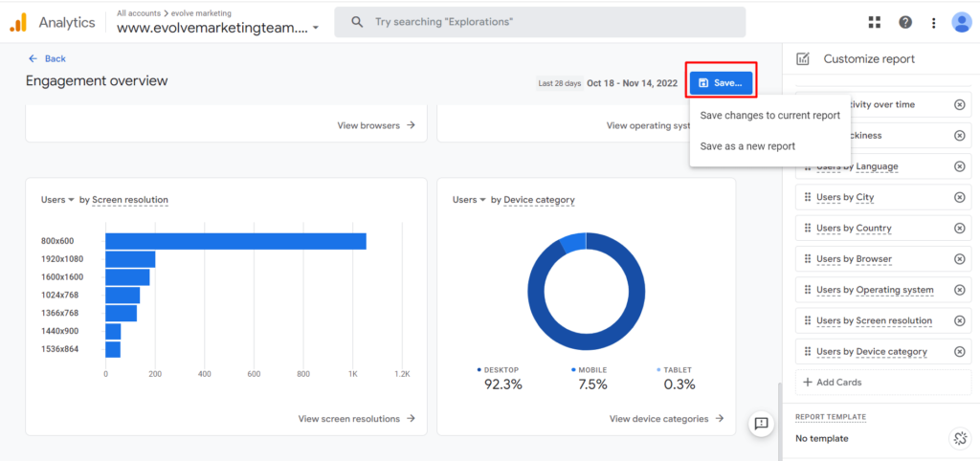Grab drag handle of Users by Device category
980x461 pixels.
coord(808,352)
